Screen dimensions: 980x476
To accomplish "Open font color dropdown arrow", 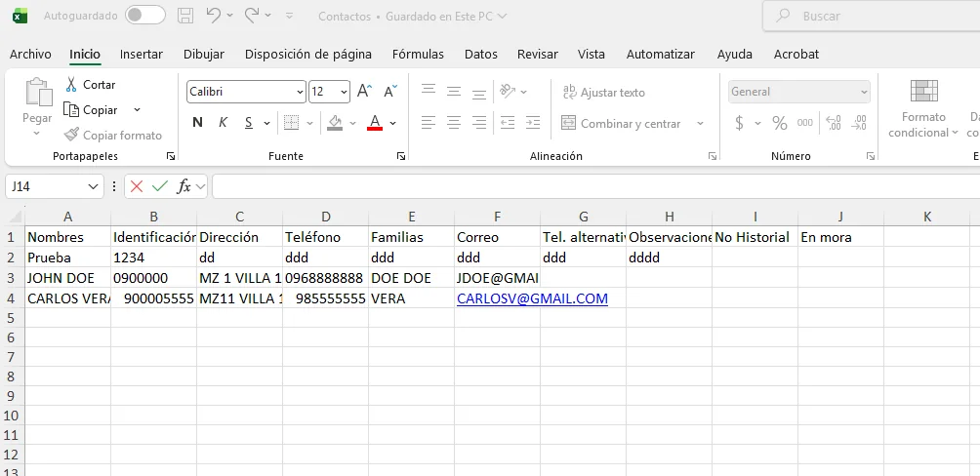I will point(392,123).
